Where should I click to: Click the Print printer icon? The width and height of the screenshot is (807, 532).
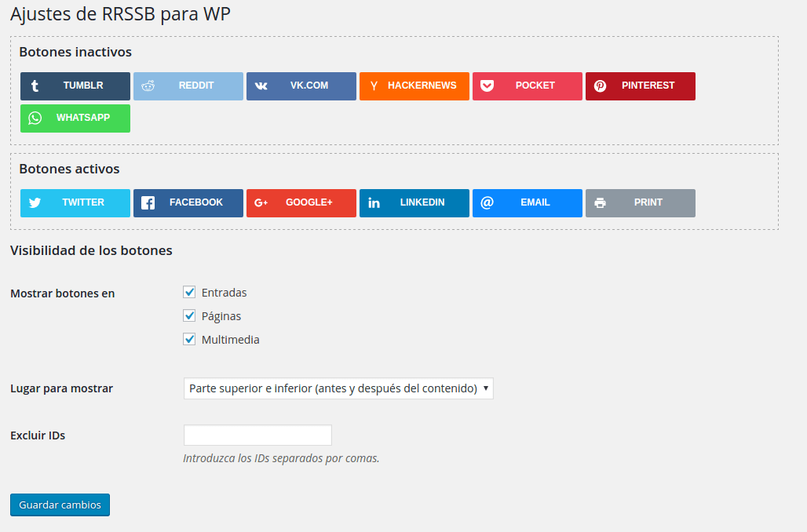[600, 202]
